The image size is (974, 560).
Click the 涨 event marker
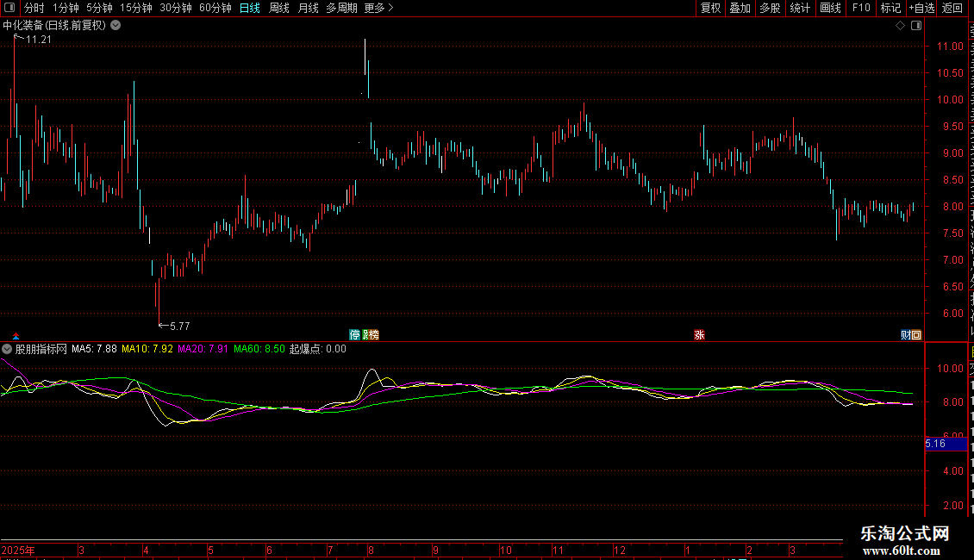tap(699, 334)
